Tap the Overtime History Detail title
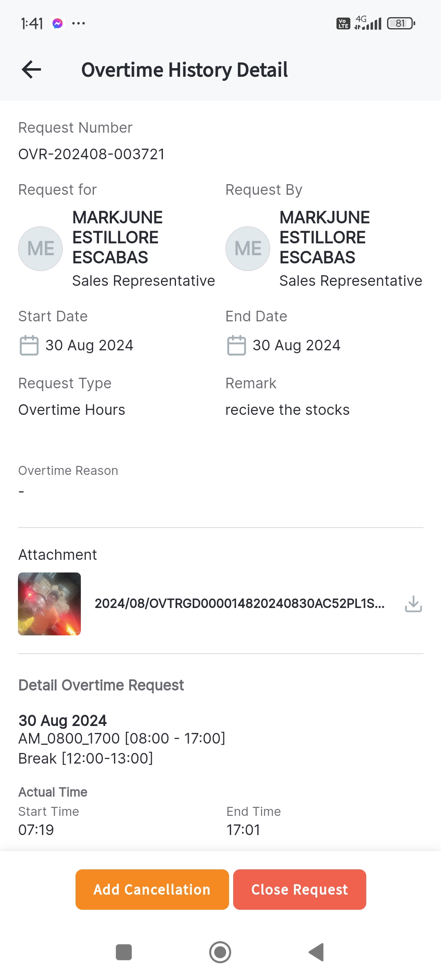 [185, 70]
